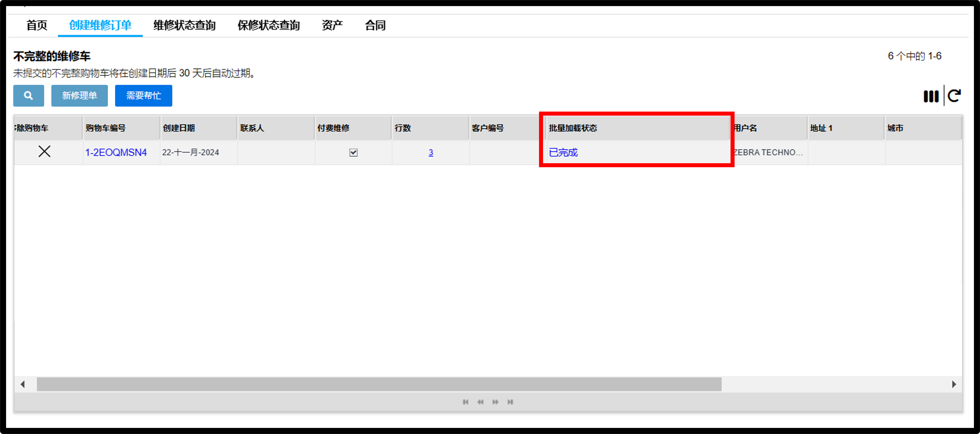
Task: Click the 行数 column header
Action: click(x=430, y=128)
